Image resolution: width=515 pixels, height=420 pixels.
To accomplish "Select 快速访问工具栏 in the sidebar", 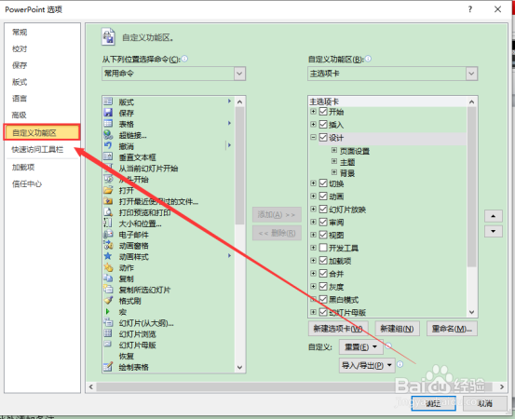I will point(37,149).
